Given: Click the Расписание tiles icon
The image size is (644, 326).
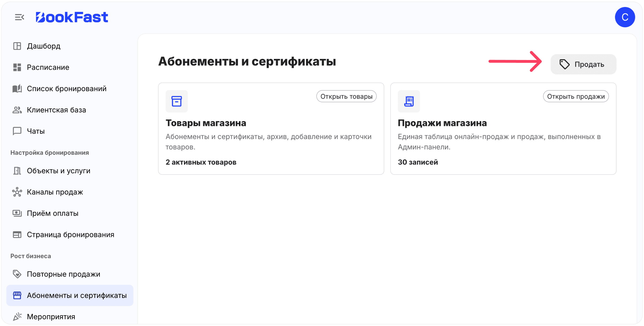Looking at the screenshot, I should (17, 67).
